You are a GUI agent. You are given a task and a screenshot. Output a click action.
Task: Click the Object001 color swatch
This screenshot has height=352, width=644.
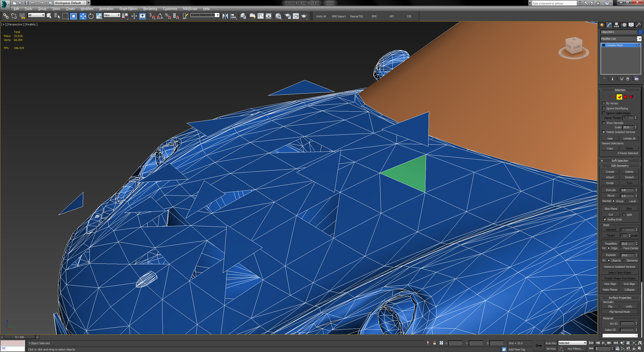640,32
